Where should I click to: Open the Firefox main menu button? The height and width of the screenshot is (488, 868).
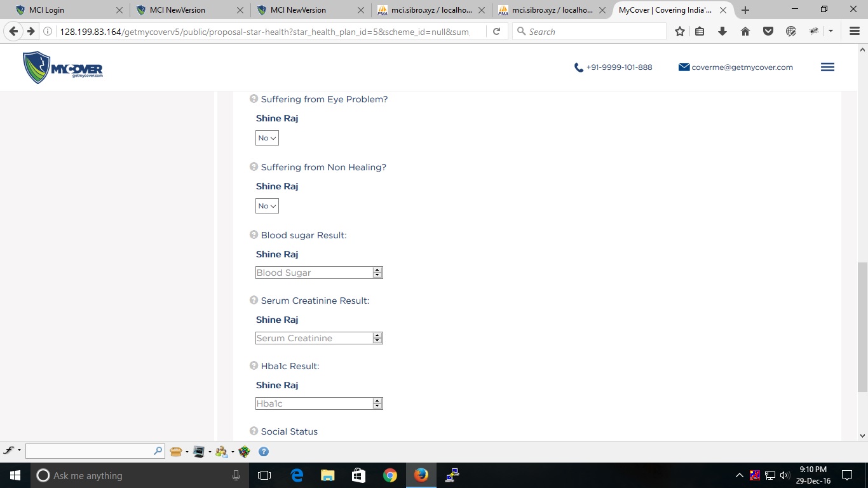(855, 32)
